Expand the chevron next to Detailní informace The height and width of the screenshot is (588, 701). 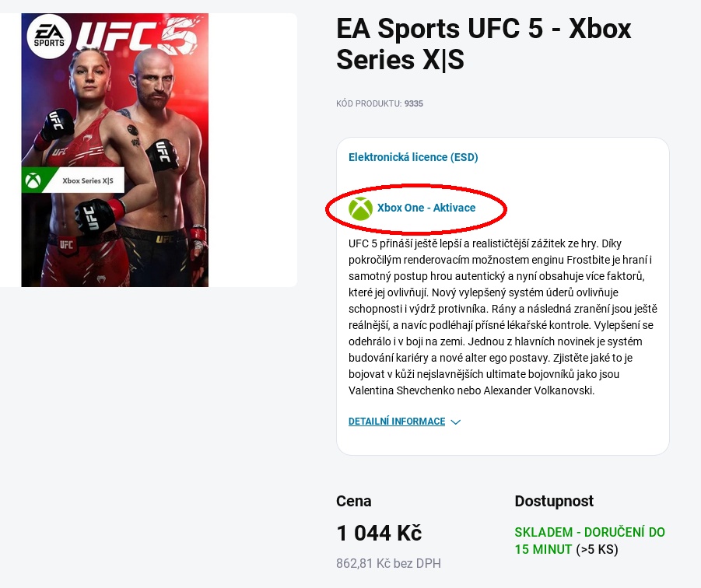[456, 422]
